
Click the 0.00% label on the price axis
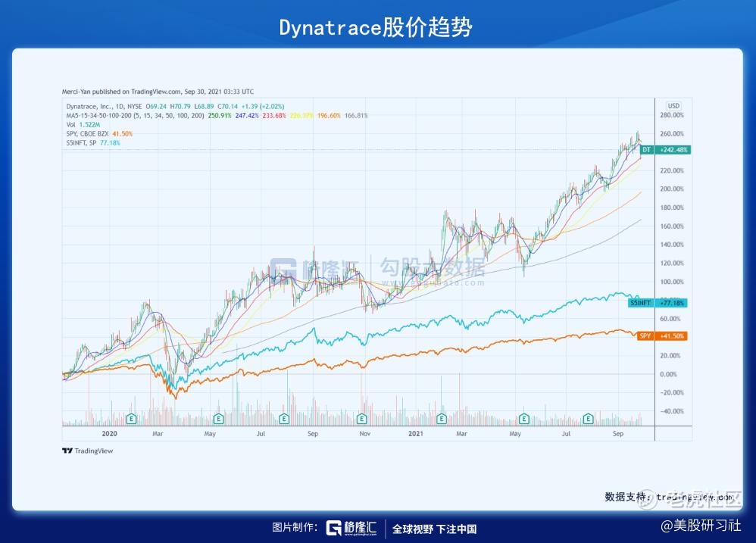tap(668, 374)
